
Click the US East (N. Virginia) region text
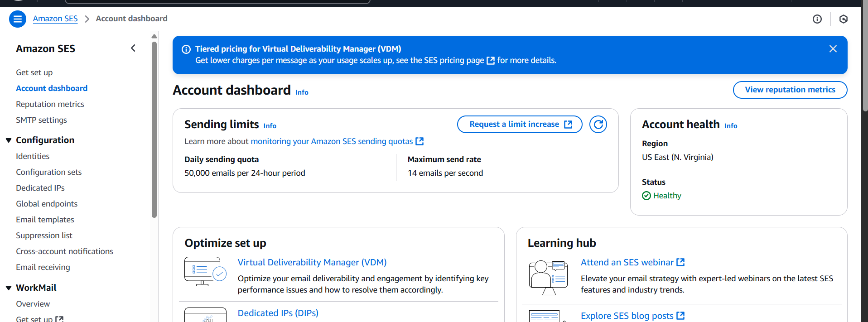(x=677, y=157)
